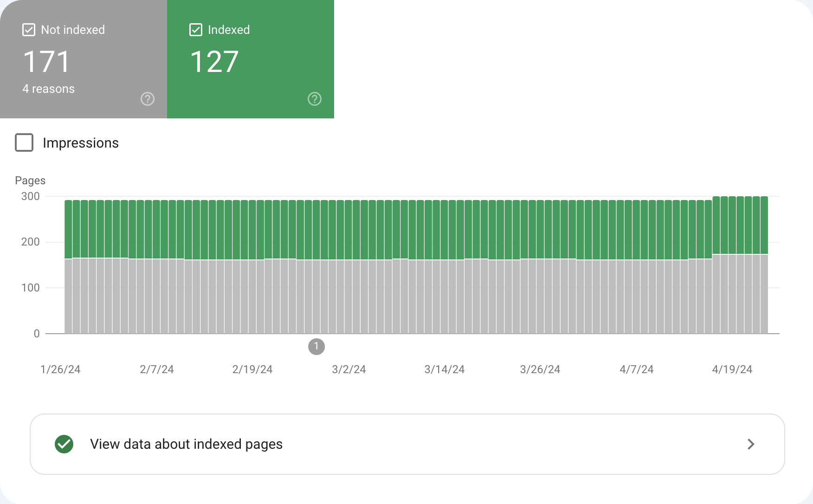
Task: Click the 3/14/24 date label
Action: point(445,369)
